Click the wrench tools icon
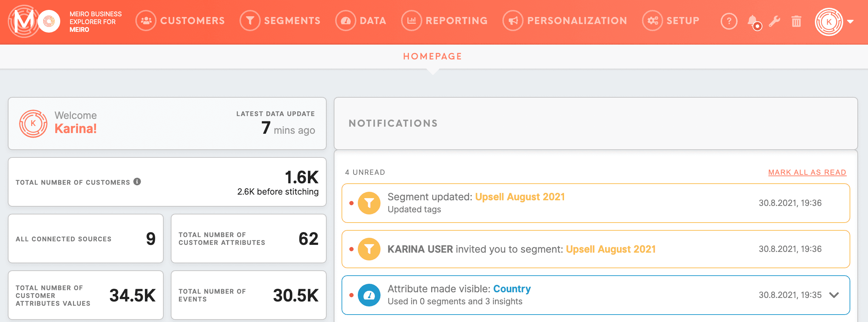This screenshot has width=868, height=322. click(x=774, y=21)
